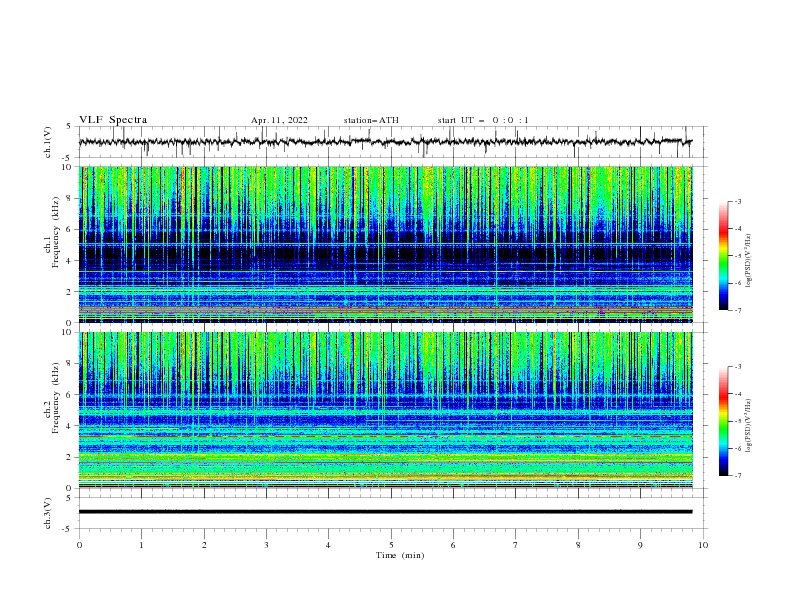Click the ch.2 colorbar "log(PSD)(V²/Hz)" label
Image resolution: width=792 pixels, height=612 pixels.
(749, 426)
